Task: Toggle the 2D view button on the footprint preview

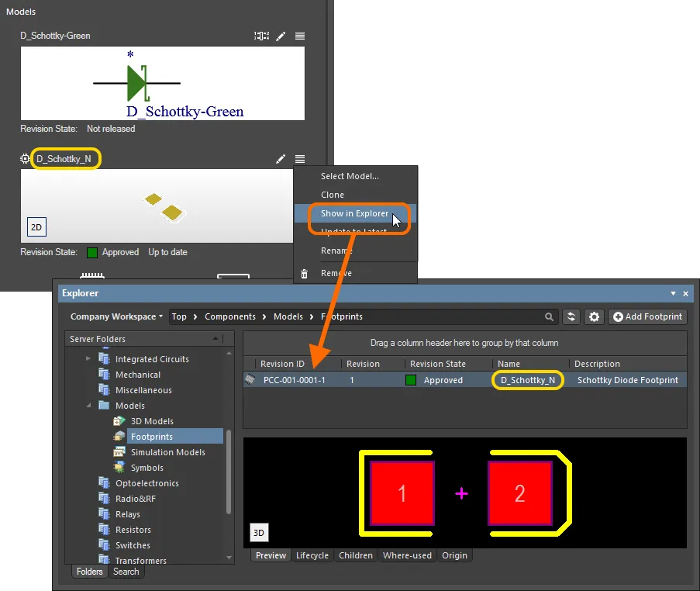Action: click(35, 226)
